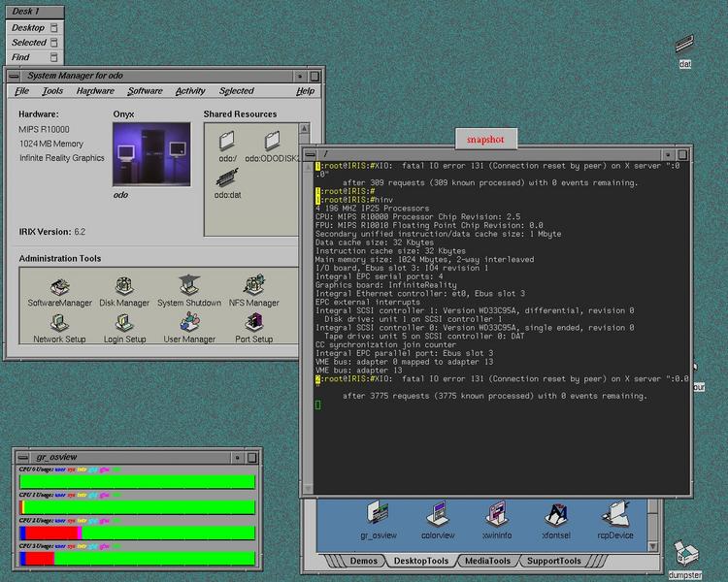Launch xfontsel from the icon catalog

pyautogui.click(x=556, y=521)
